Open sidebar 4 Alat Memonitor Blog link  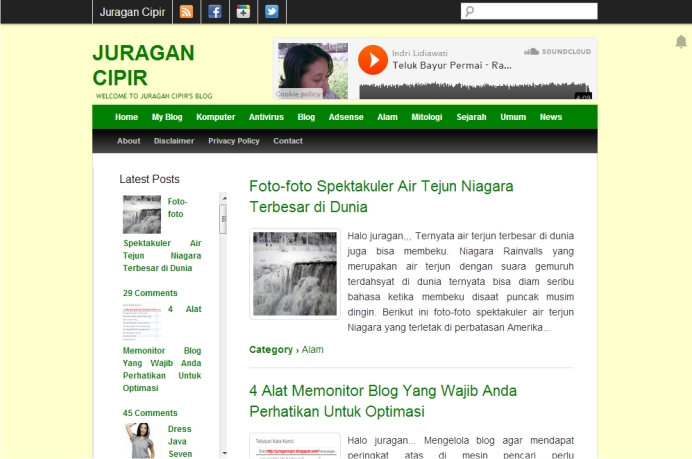162,349
